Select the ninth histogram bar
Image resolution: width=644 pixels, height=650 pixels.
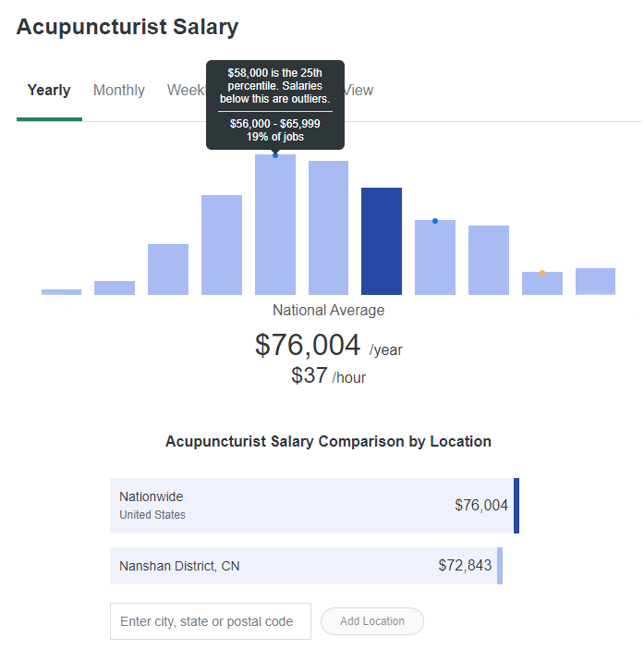[x=489, y=261]
